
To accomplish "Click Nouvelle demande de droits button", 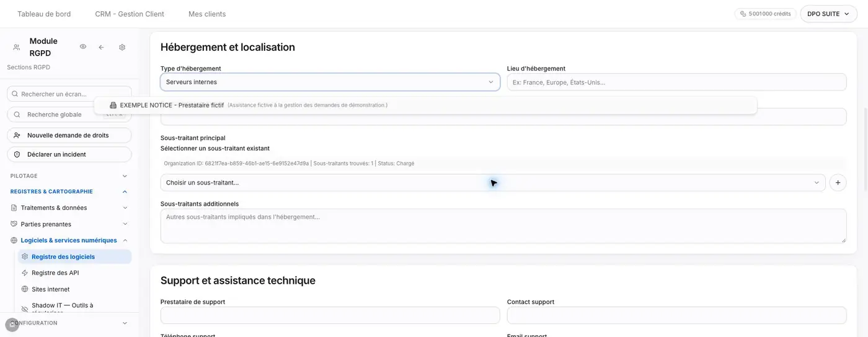I will point(69,135).
